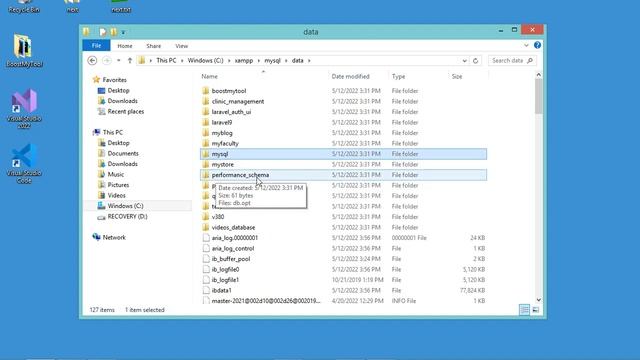Open the File menu tab
This screenshot has width=640, height=360.
tap(96, 46)
